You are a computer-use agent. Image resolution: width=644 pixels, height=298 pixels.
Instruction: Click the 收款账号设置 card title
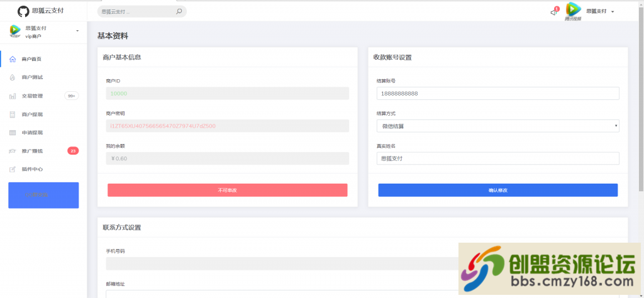point(392,57)
